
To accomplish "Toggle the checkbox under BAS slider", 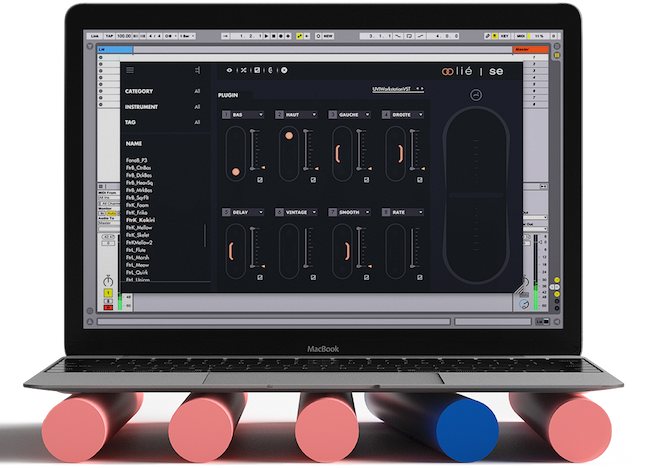I will [259, 180].
